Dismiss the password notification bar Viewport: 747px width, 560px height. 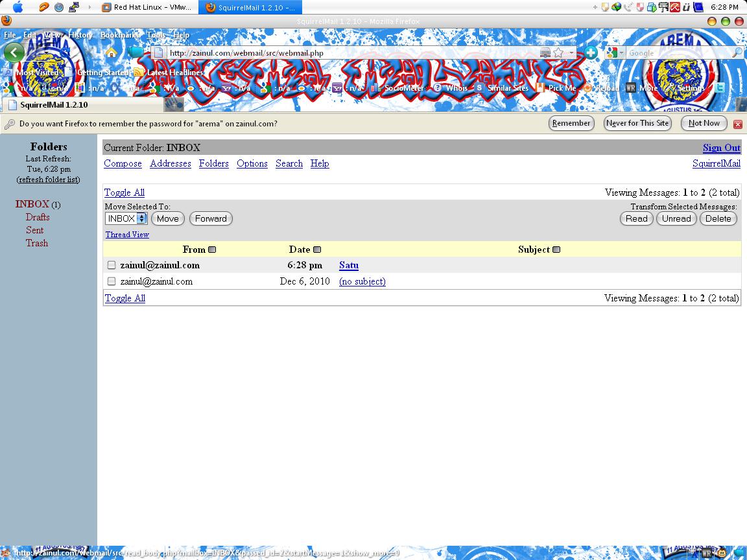pos(738,124)
